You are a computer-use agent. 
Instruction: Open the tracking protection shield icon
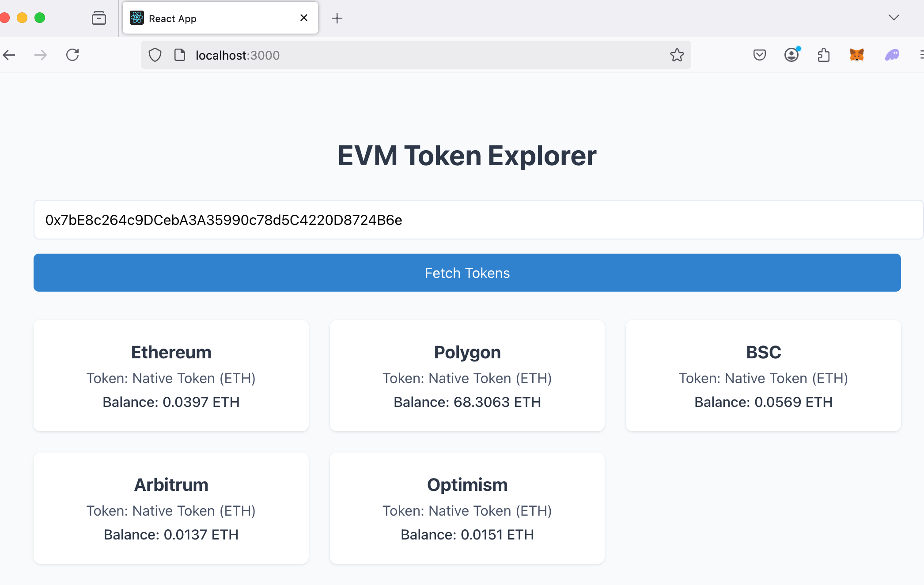(155, 55)
